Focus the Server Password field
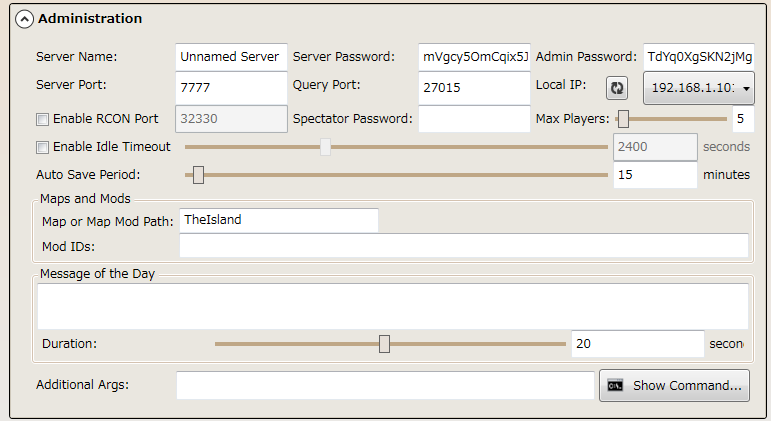 [474, 57]
